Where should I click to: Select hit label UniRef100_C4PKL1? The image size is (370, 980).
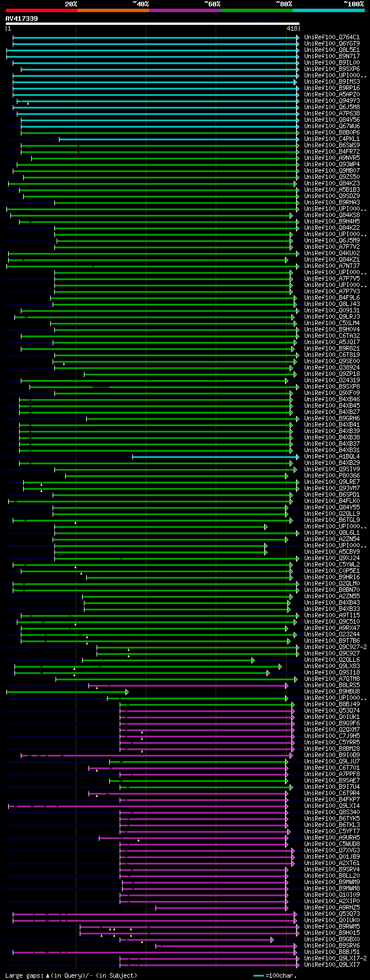[x=332, y=139]
